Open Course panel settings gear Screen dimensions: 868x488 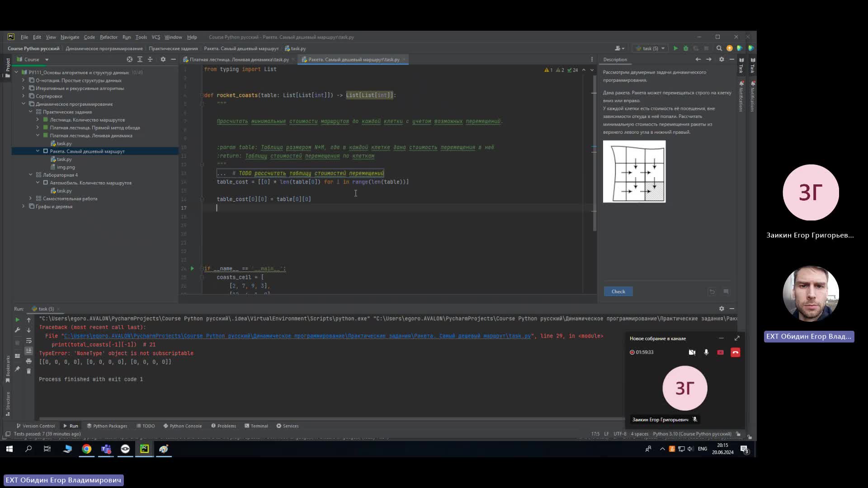click(163, 60)
